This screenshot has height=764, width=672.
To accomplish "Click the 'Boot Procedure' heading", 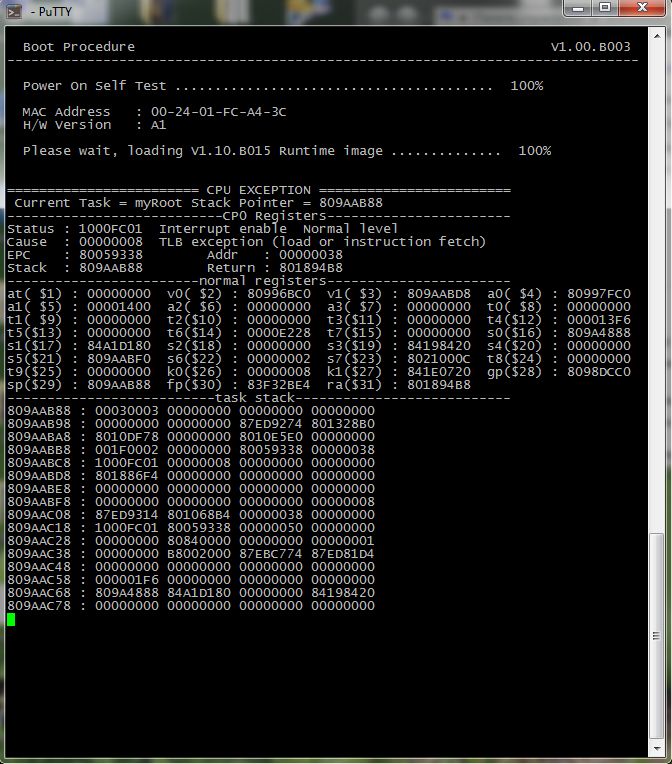I will tap(78, 47).
